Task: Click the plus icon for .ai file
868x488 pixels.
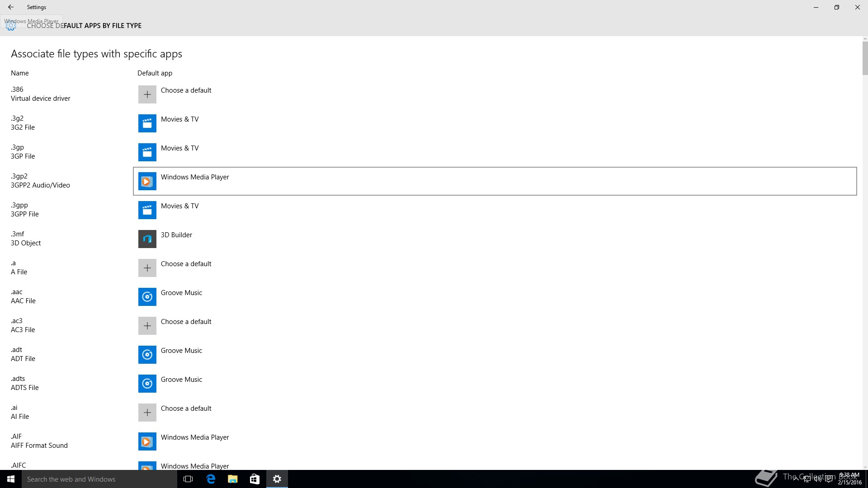Action: (x=147, y=413)
